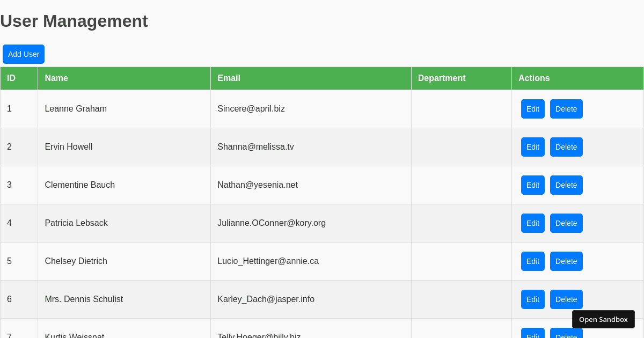The image size is (644, 338).
Task: Delete the user Leanne Graham
Action: [566, 108]
